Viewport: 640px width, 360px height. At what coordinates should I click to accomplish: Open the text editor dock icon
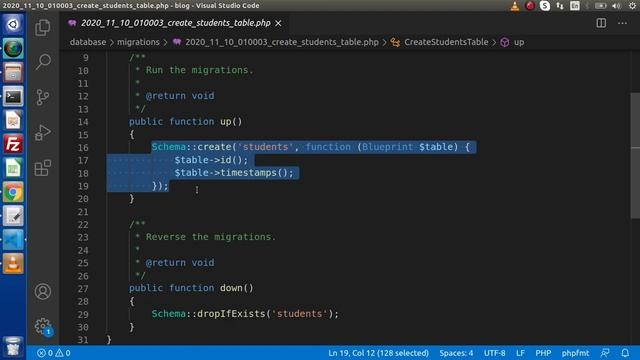[x=13, y=216]
